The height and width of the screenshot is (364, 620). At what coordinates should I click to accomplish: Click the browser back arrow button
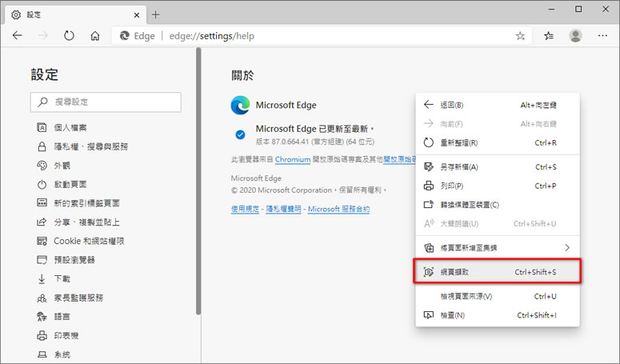click(18, 36)
